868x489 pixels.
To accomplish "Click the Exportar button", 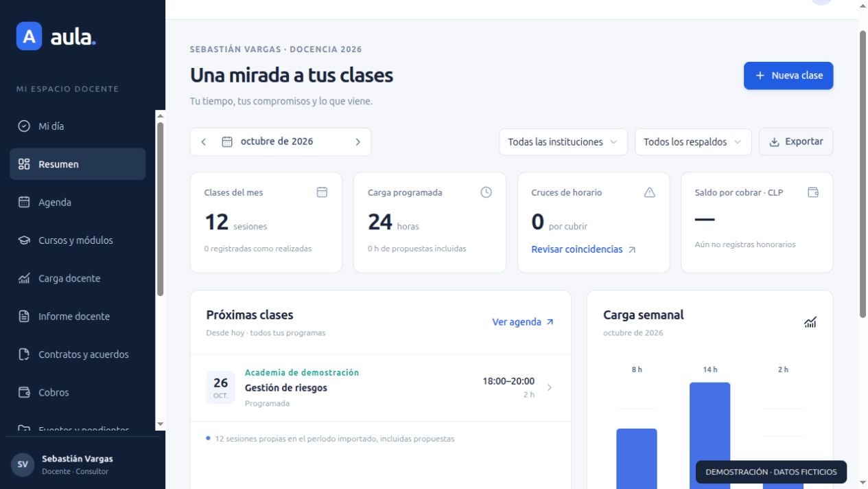I will (796, 142).
